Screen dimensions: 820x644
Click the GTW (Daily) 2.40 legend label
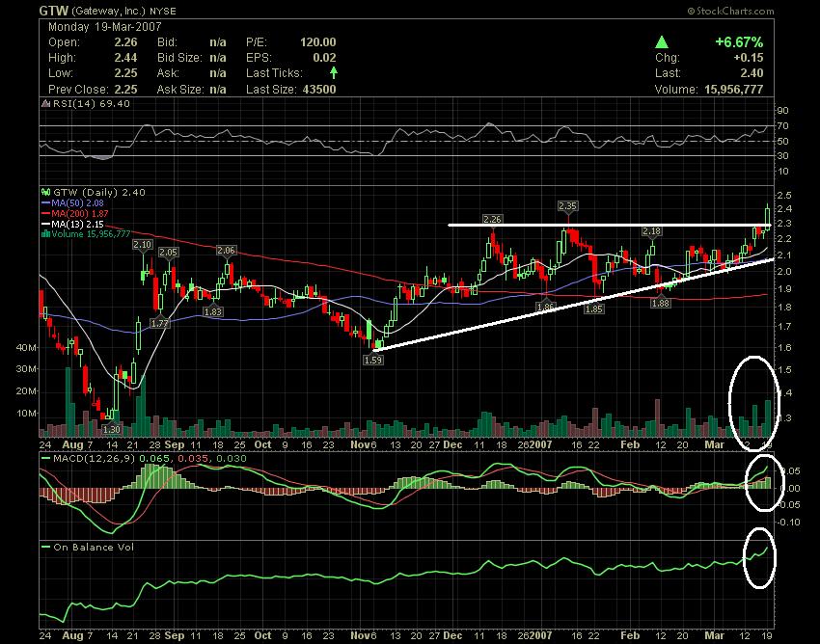(x=99, y=193)
